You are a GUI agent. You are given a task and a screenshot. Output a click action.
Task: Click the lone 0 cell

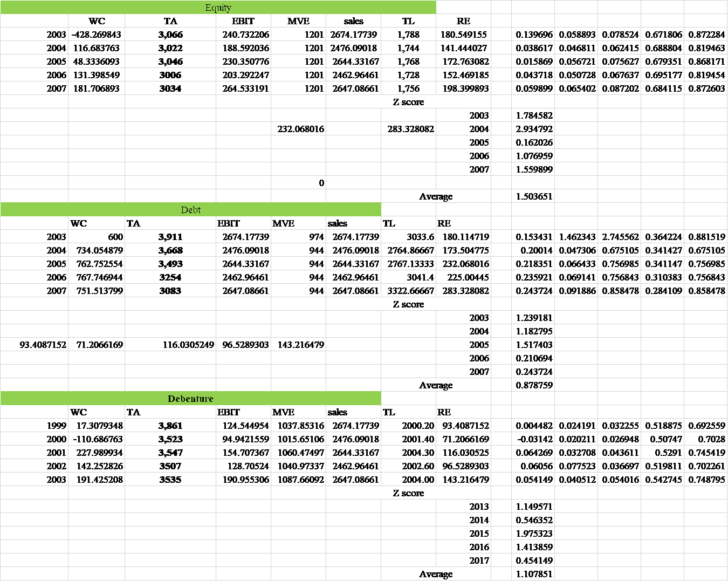[298, 183]
